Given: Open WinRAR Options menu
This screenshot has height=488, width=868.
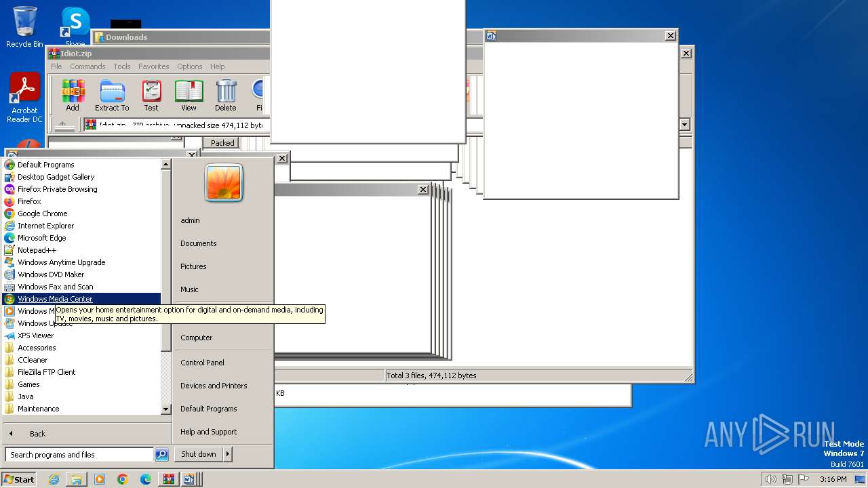Looking at the screenshot, I should (190, 66).
